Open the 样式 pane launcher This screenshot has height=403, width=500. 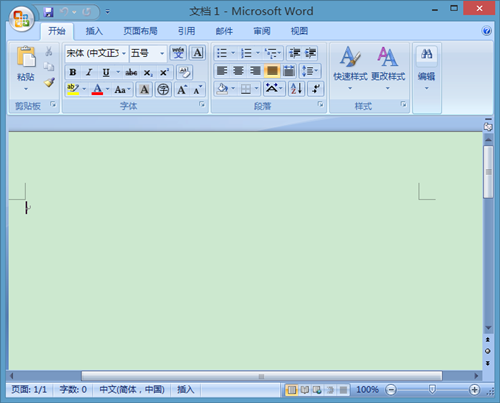coord(403,104)
